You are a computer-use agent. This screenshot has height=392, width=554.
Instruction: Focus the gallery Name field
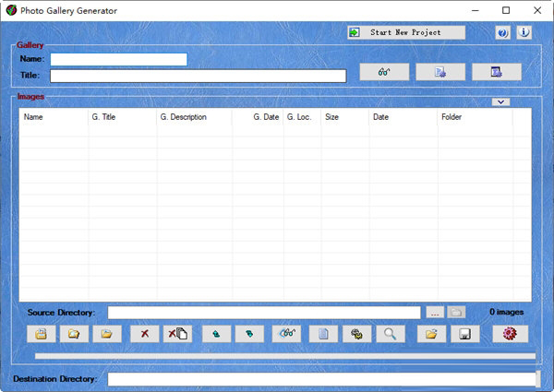[118, 59]
